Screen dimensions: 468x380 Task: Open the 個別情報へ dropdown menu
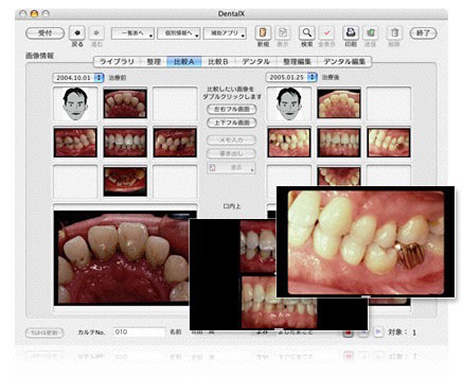pyautogui.click(x=179, y=33)
